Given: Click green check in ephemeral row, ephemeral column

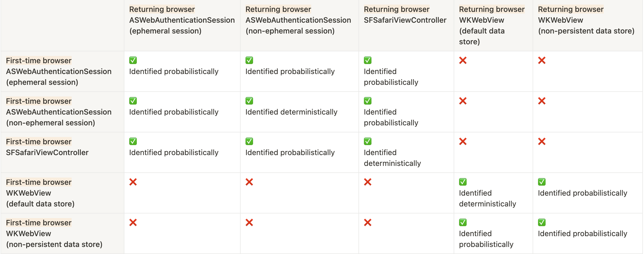Looking at the screenshot, I should coord(133,60).
